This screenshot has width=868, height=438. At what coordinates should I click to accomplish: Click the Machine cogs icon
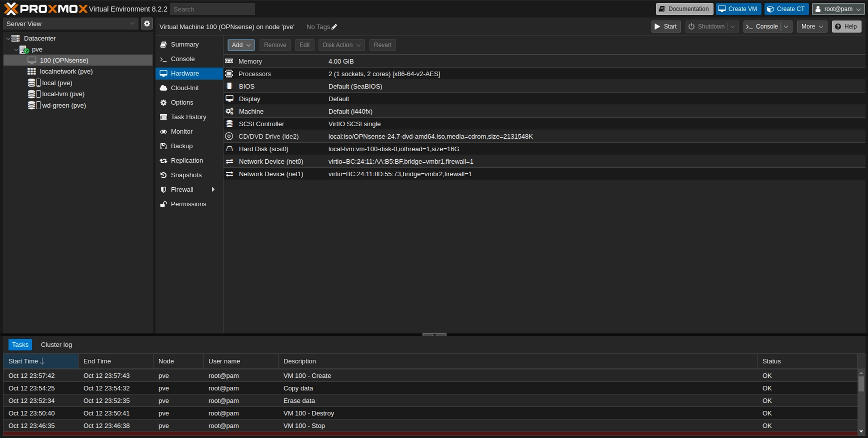pos(229,111)
